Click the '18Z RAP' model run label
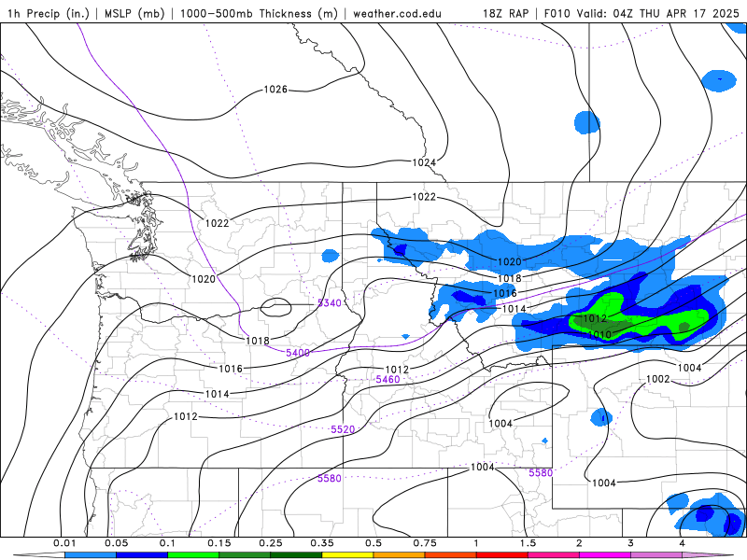 505,13
